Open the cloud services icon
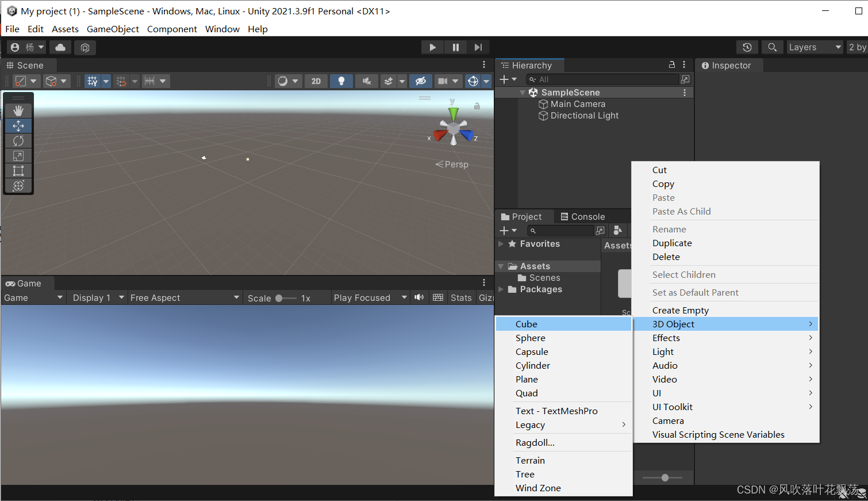 click(x=60, y=47)
